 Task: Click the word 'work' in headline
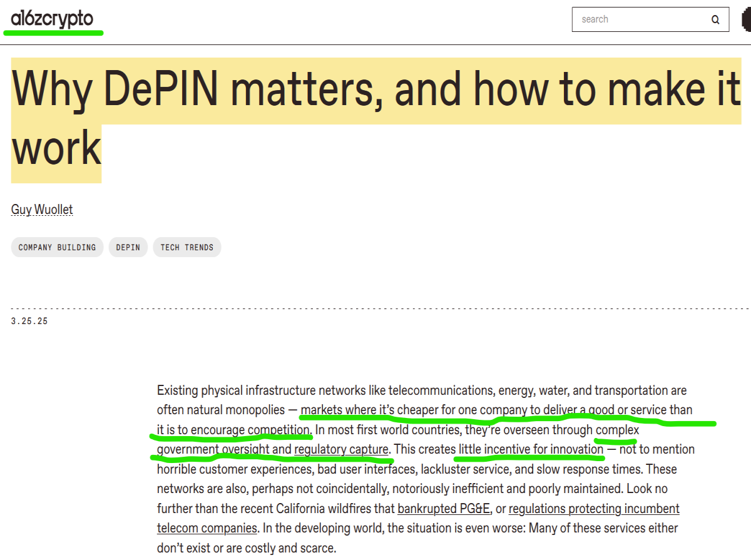click(x=56, y=147)
